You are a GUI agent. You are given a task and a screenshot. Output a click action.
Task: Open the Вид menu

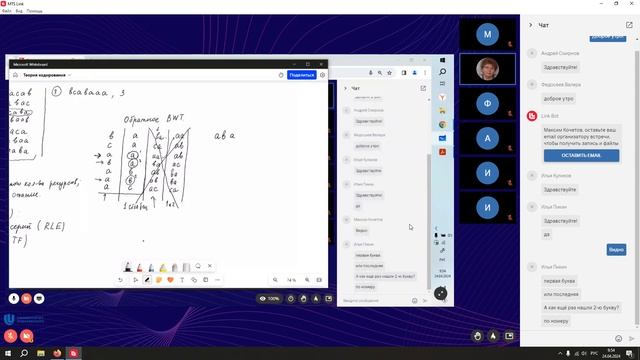pos(19,11)
